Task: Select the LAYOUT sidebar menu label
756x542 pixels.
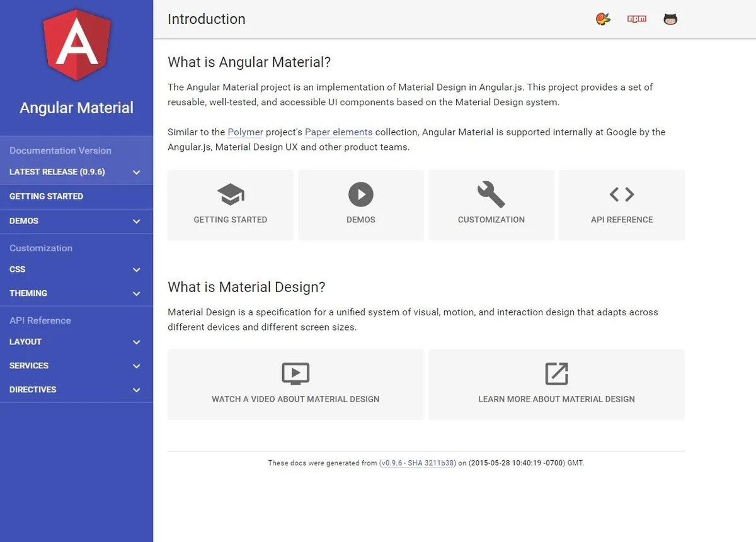Action: 25,342
